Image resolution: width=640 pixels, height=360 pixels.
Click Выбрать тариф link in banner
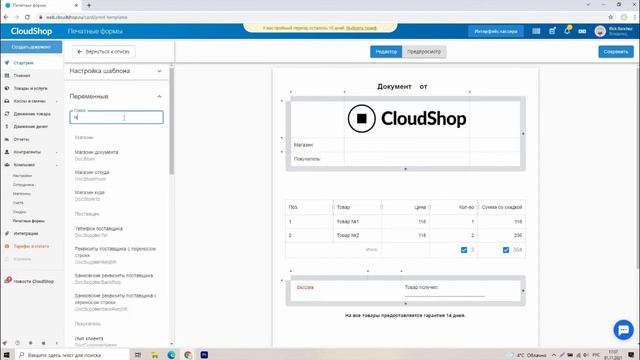(x=361, y=28)
